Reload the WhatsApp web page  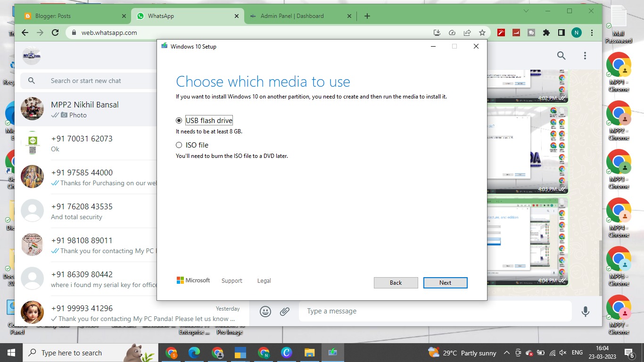pos(55,33)
